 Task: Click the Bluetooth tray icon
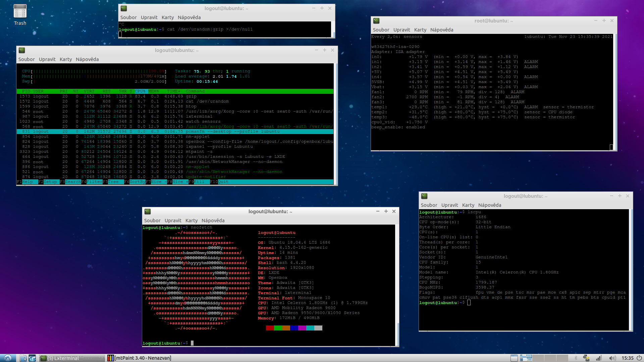[576, 358]
